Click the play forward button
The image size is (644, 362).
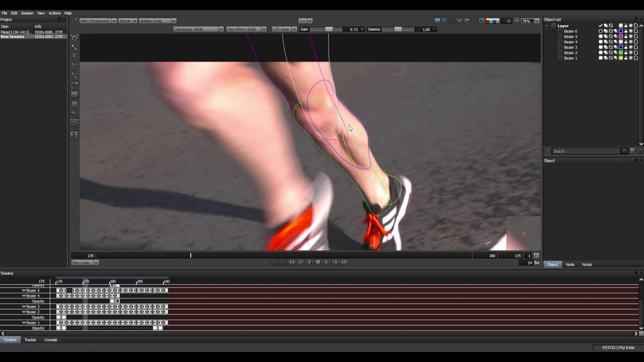click(327, 262)
